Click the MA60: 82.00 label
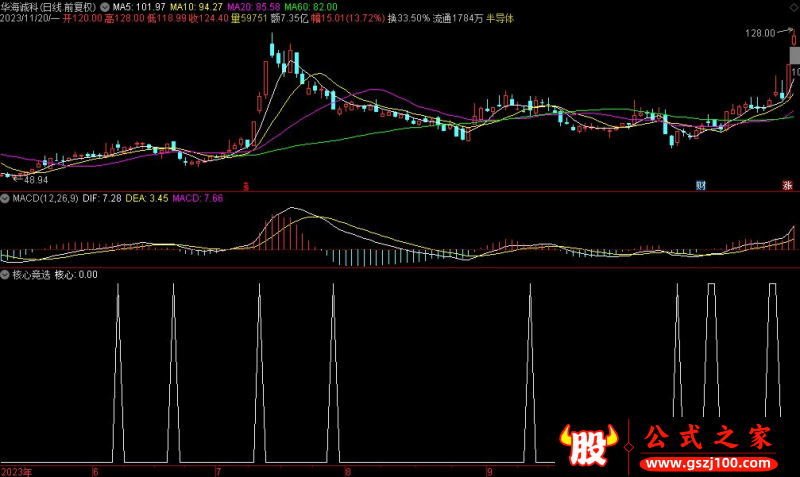Image resolution: width=800 pixels, height=477 pixels. click(x=311, y=7)
